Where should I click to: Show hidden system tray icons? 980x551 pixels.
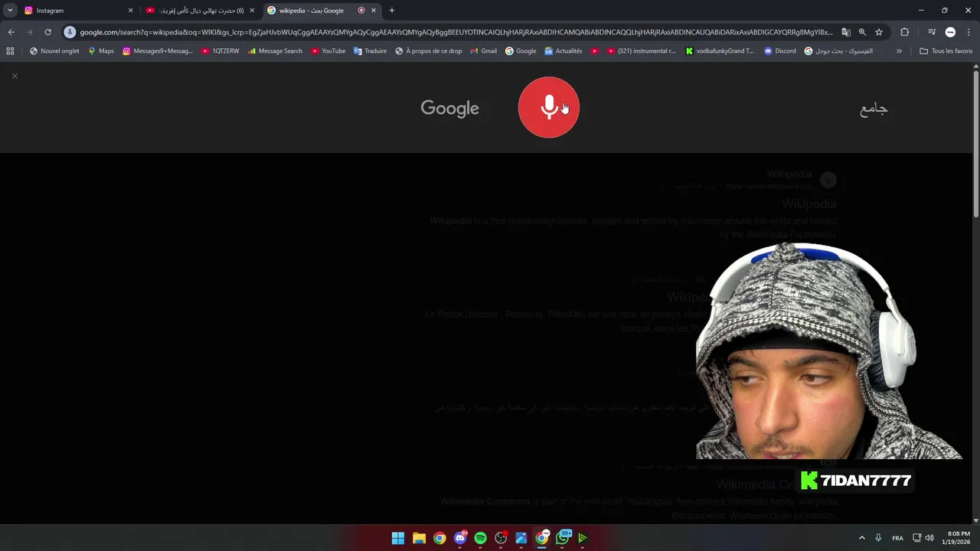[861, 538]
